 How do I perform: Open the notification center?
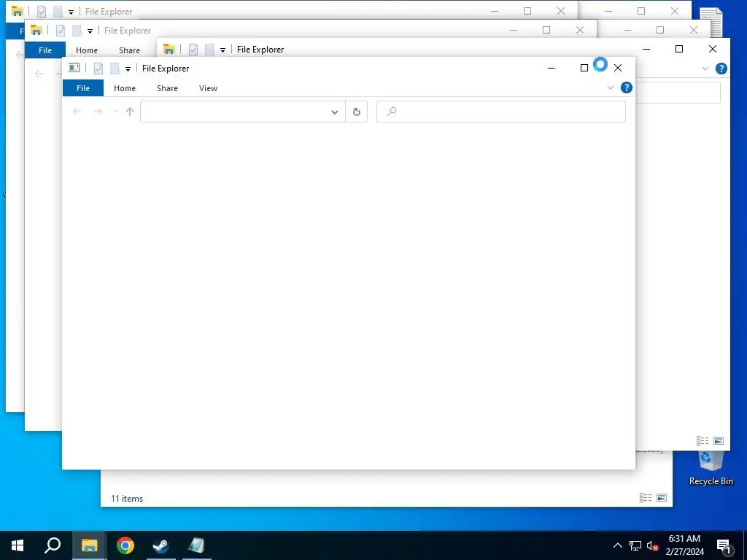pos(724,546)
